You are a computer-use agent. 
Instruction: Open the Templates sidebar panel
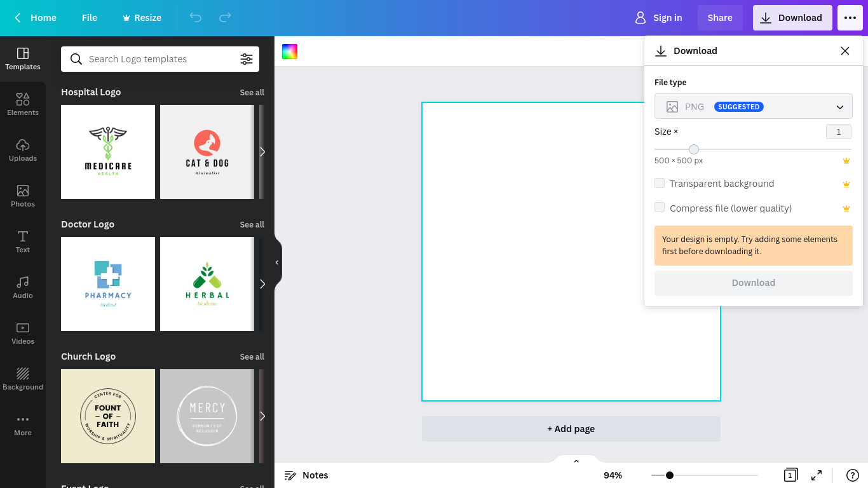pyautogui.click(x=23, y=58)
